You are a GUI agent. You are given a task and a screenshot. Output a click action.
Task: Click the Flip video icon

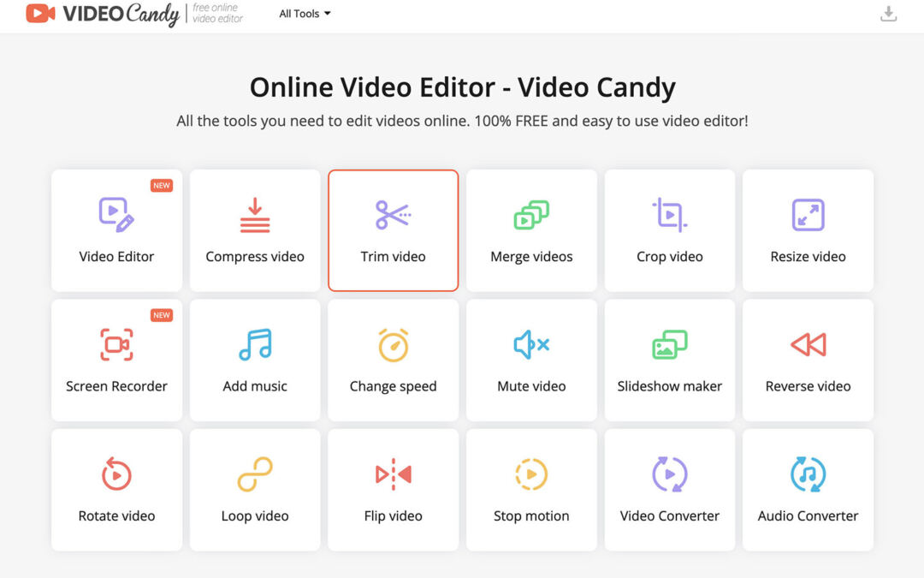393,474
